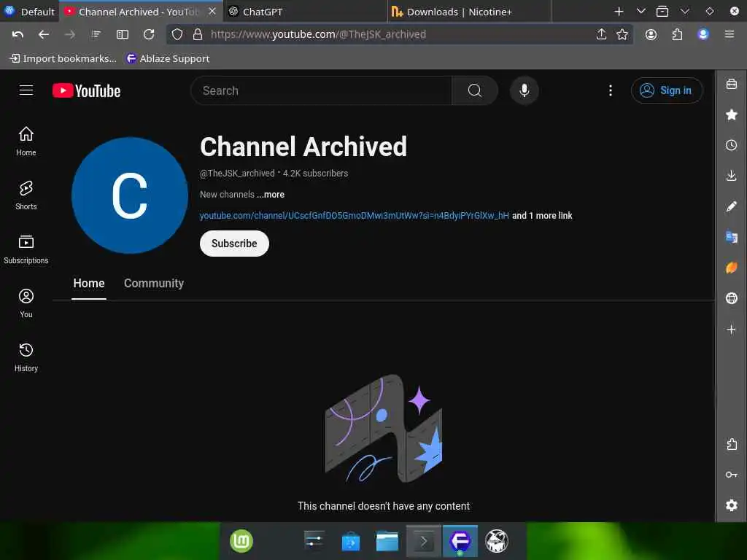
Task: Open globe icon in side panel
Action: (731, 298)
